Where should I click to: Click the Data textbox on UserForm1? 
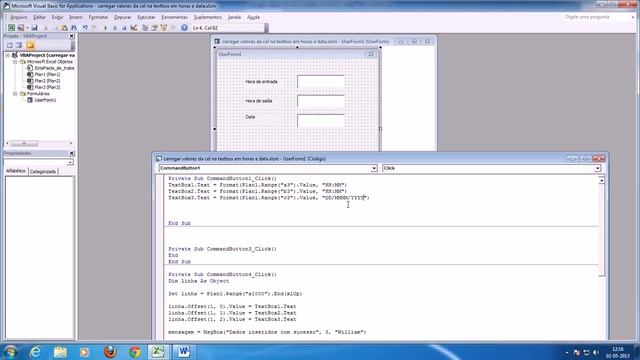pos(321,120)
